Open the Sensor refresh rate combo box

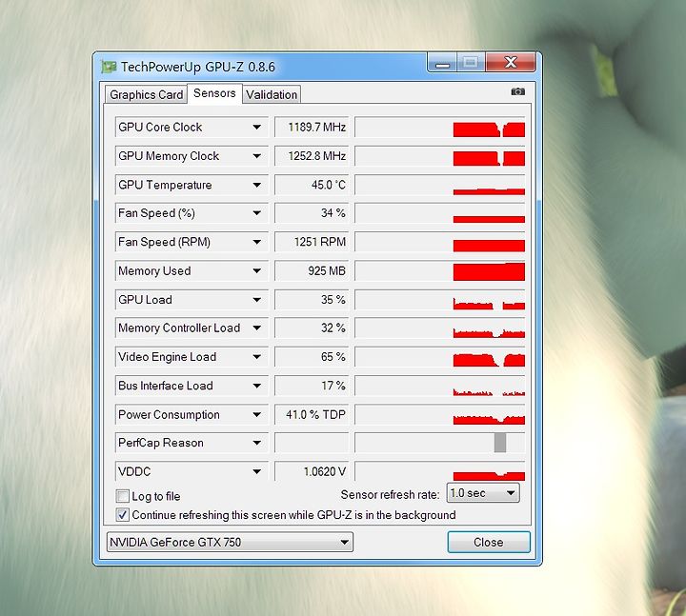[x=483, y=493]
